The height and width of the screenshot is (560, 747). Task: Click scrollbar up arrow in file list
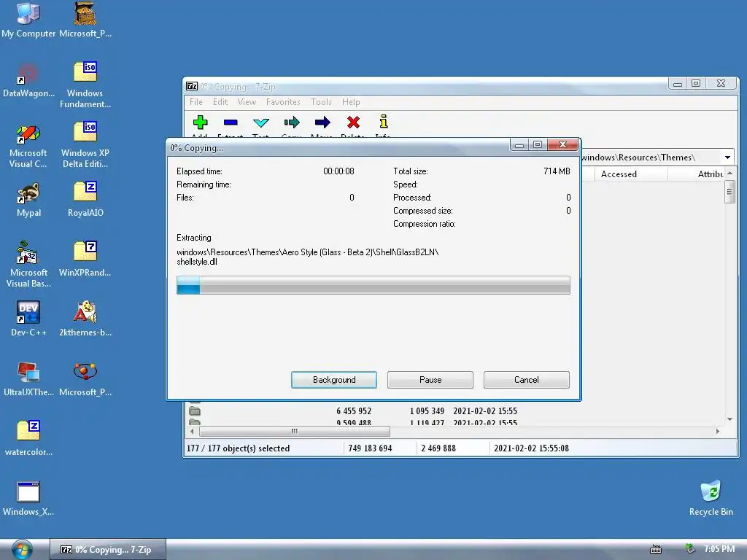pos(729,174)
